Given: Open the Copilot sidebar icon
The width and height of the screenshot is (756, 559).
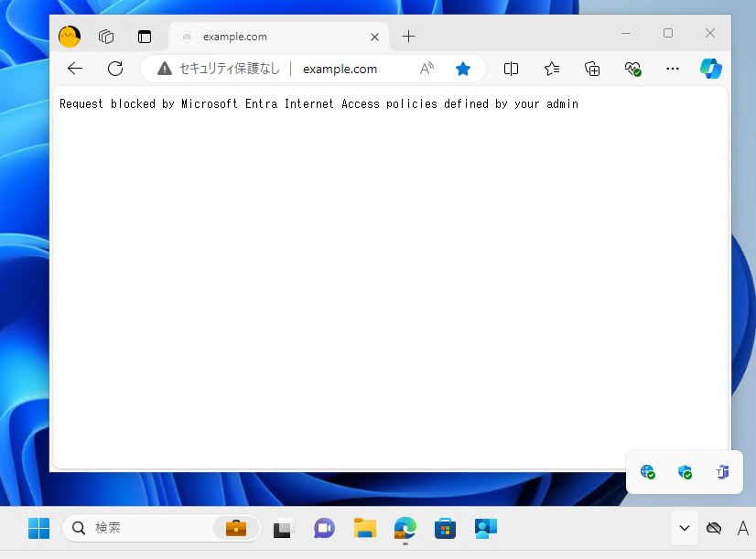Looking at the screenshot, I should 711,69.
